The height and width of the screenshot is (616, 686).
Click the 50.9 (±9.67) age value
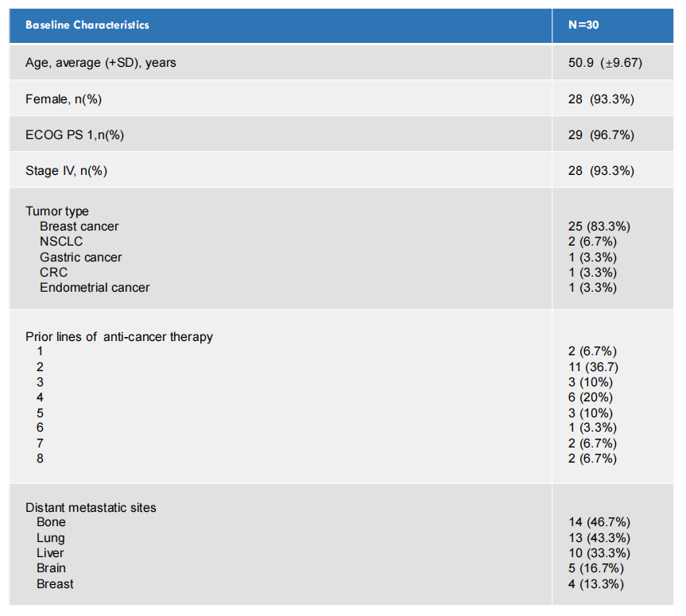605,63
